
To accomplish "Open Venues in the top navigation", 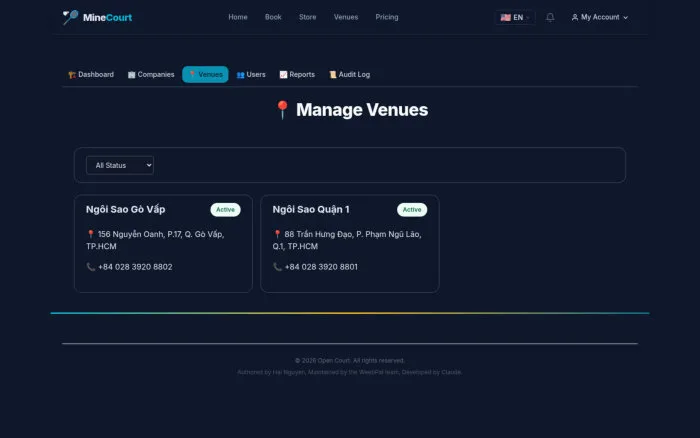I will (x=346, y=17).
